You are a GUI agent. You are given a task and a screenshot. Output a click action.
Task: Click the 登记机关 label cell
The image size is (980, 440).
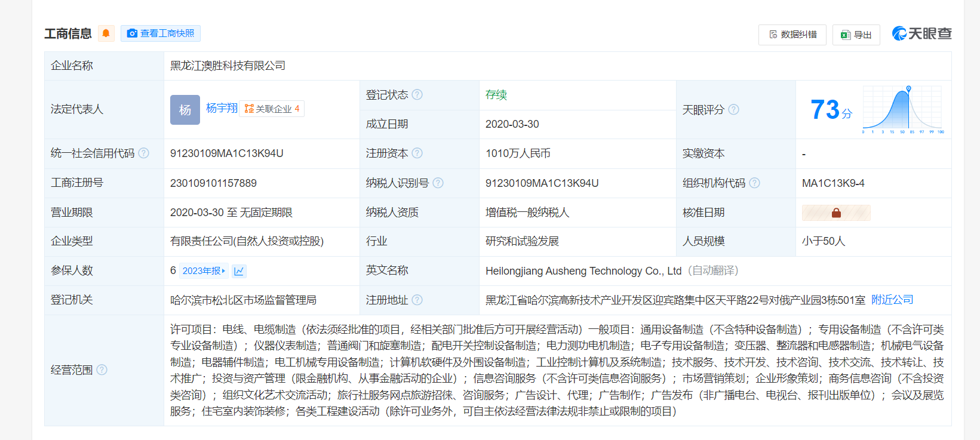104,300
